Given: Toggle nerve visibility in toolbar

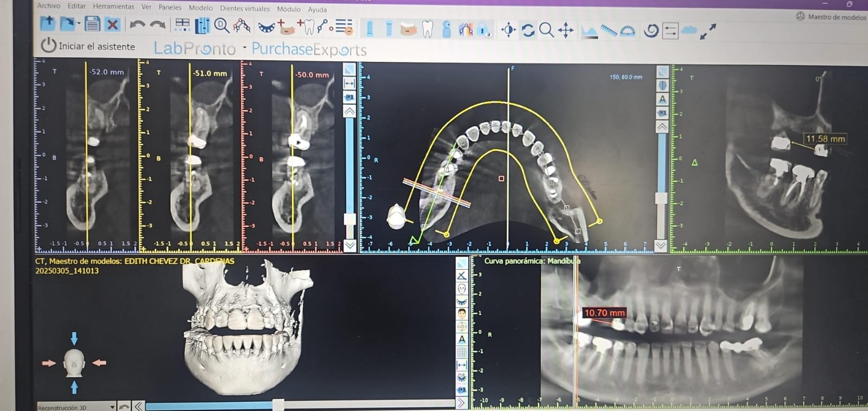Looking at the screenshot, I should [465, 29].
